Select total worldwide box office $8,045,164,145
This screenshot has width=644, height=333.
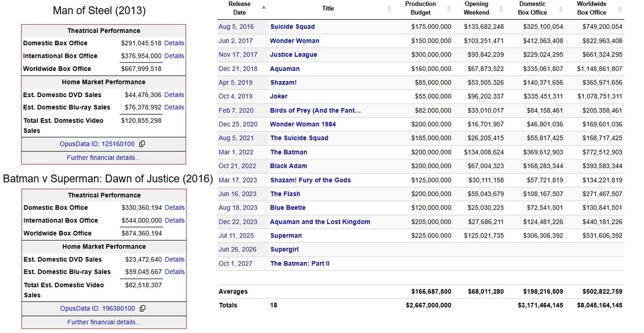[x=599, y=305]
